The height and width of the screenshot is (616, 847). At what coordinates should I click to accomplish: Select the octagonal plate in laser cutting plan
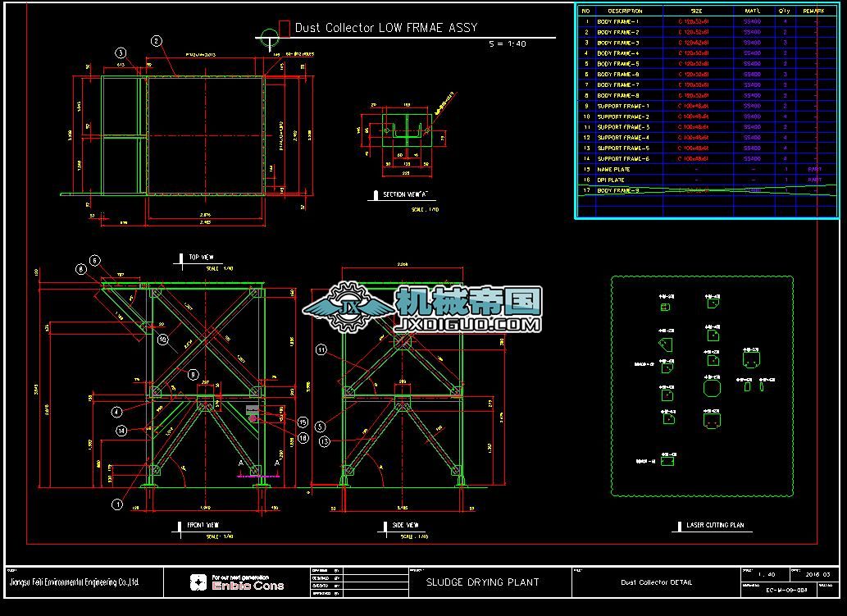(712, 389)
